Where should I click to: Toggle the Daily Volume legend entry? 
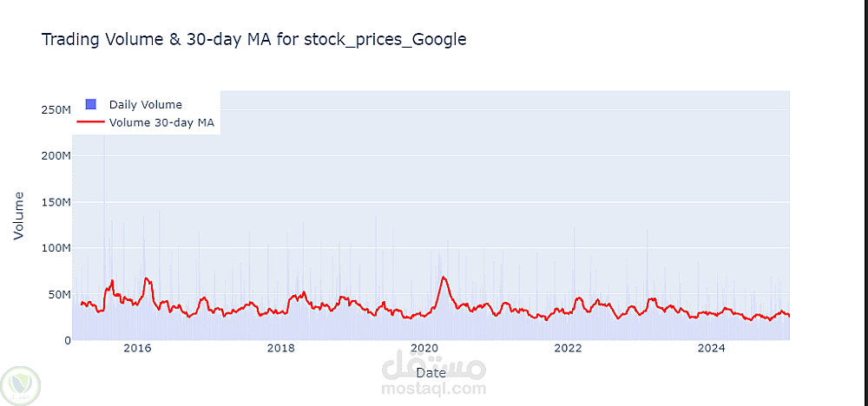(145, 105)
